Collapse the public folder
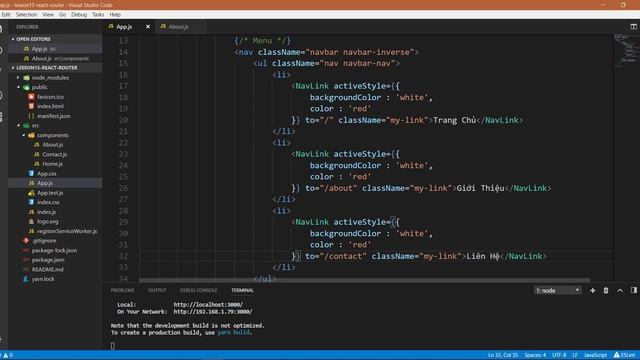This screenshot has width=640, height=360. 39,87
